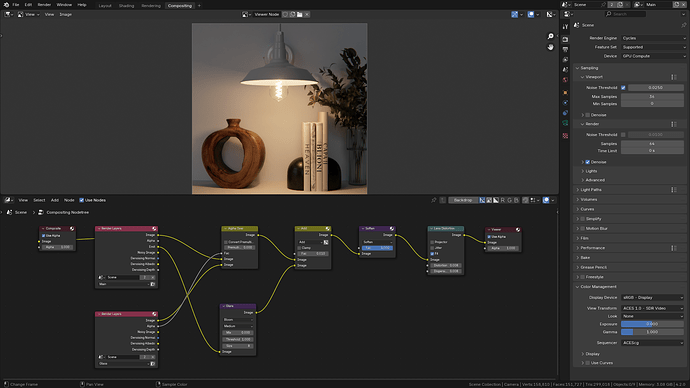
Task: Click the Backdrop button
Action: [463, 200]
